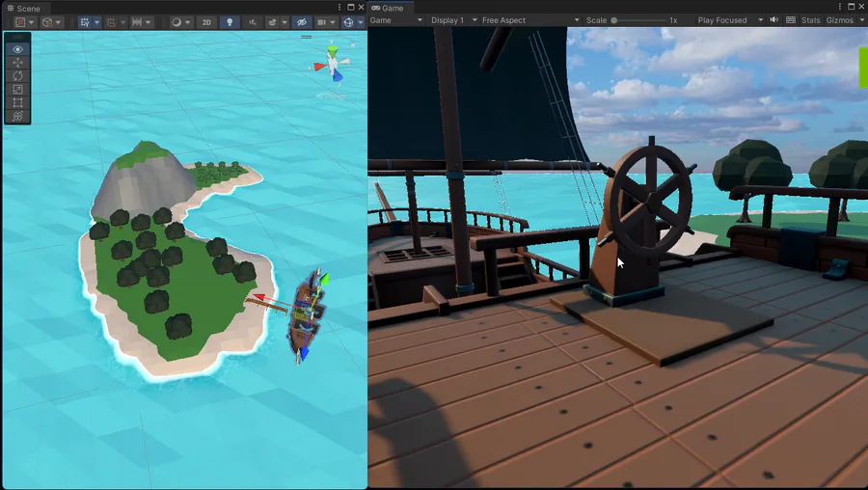Adjust the Game view Scale slider
The image size is (868, 490).
click(x=639, y=20)
